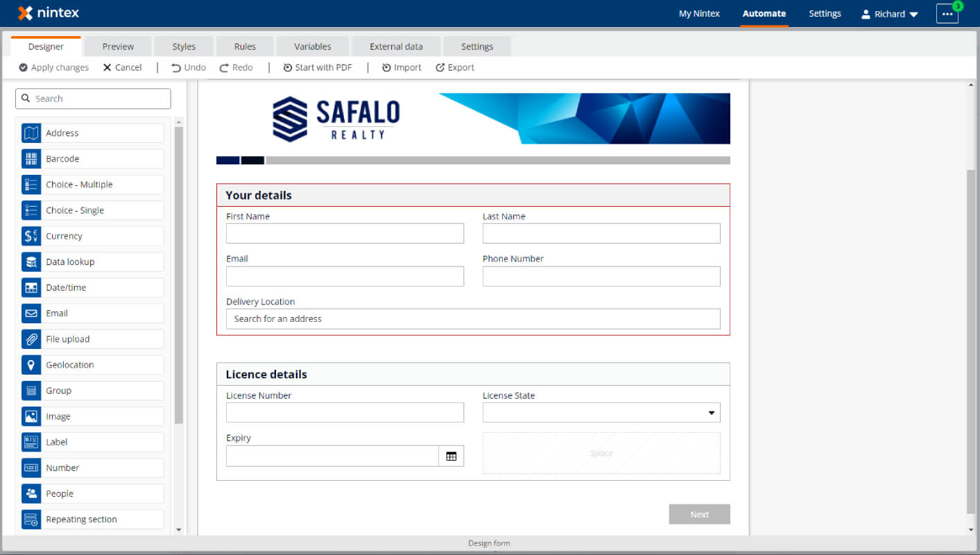
Task: Open the Variables tab
Action: (313, 46)
